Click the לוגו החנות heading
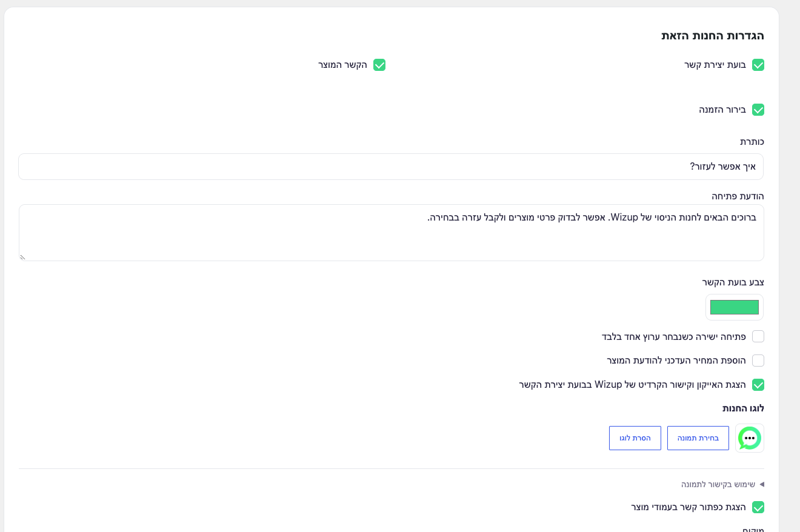The height and width of the screenshot is (532, 800). click(x=743, y=408)
